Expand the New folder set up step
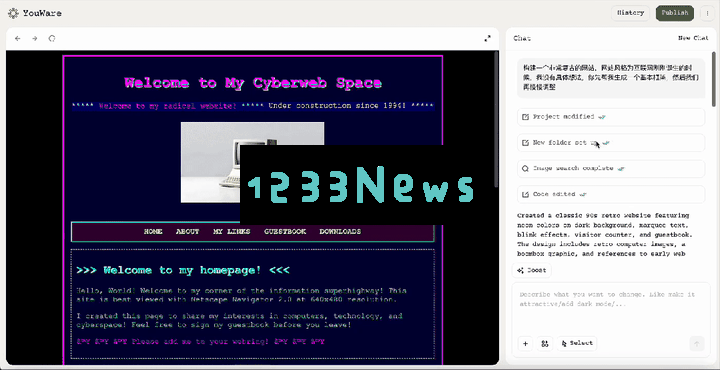The width and height of the screenshot is (720, 370). 611,143
